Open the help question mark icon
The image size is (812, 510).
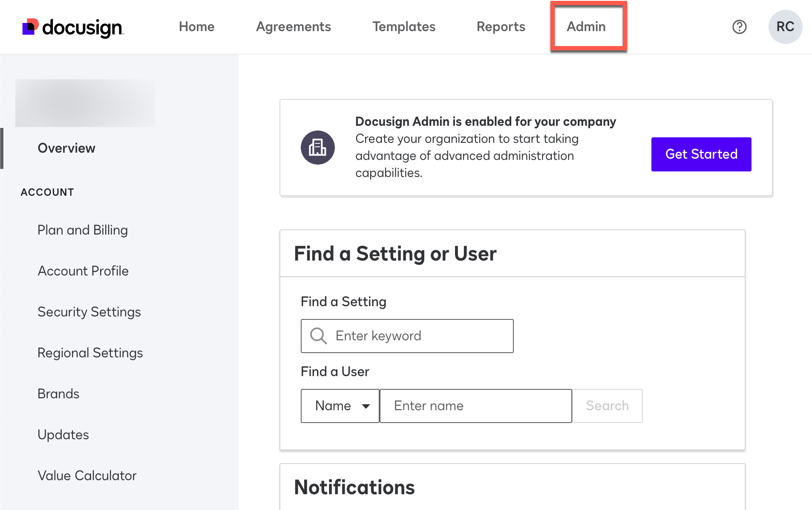[x=739, y=27]
